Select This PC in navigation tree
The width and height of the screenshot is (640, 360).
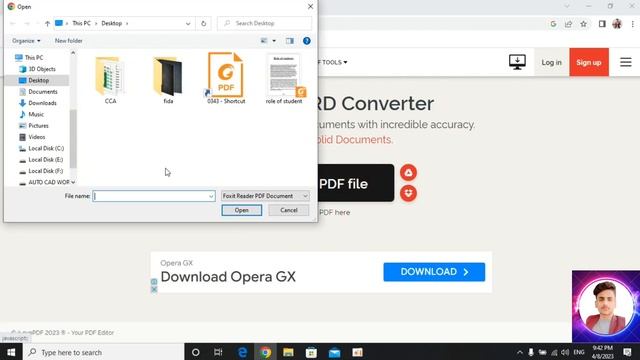[x=34, y=58]
